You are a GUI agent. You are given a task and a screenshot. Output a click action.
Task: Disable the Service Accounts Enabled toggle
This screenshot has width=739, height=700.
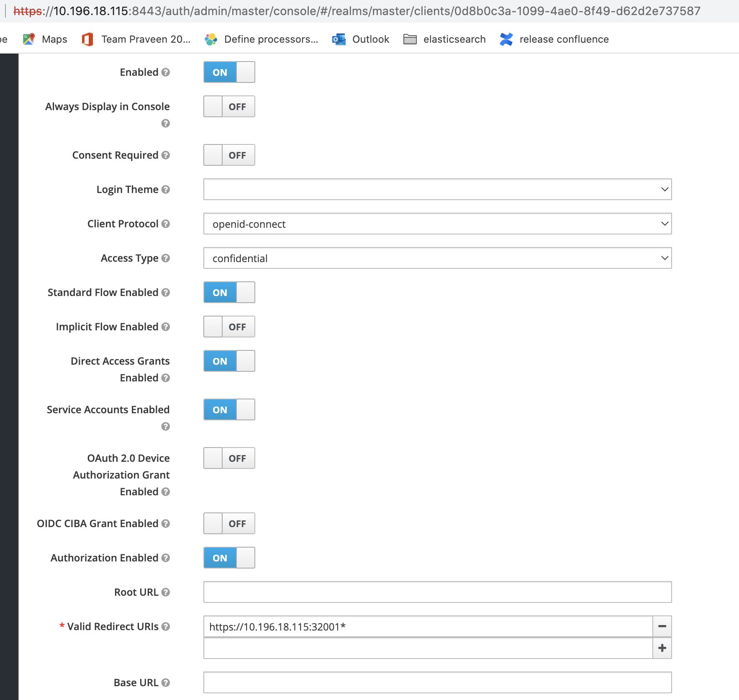[x=229, y=410]
